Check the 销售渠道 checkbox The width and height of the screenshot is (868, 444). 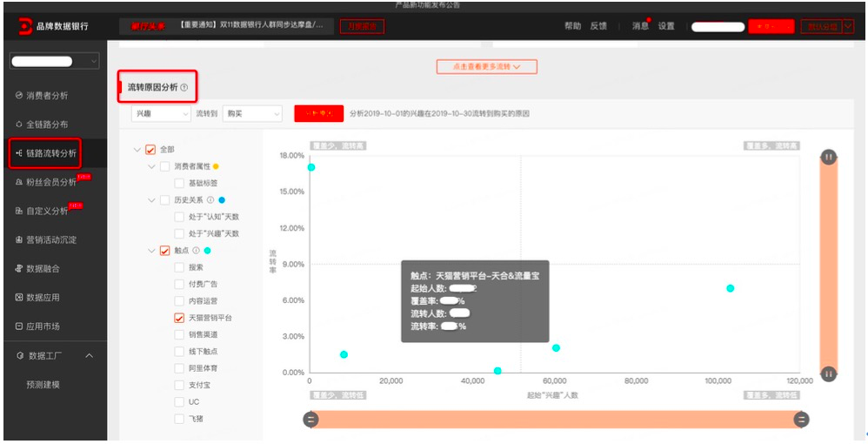coord(179,335)
